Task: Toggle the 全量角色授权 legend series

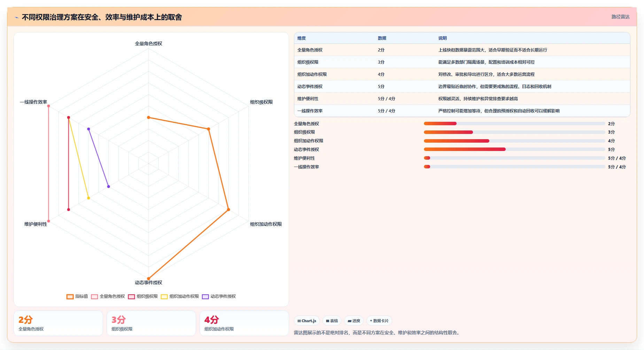Action: coord(108,296)
